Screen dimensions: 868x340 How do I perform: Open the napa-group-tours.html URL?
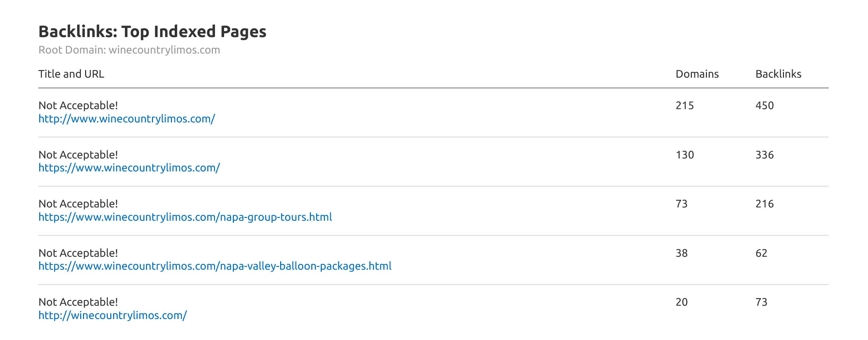click(x=185, y=217)
